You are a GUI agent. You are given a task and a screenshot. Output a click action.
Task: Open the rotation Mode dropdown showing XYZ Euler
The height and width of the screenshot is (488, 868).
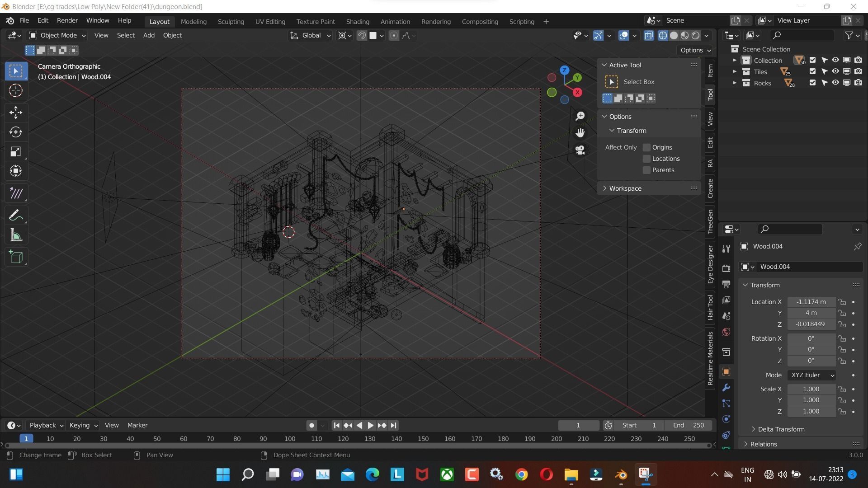tap(811, 375)
